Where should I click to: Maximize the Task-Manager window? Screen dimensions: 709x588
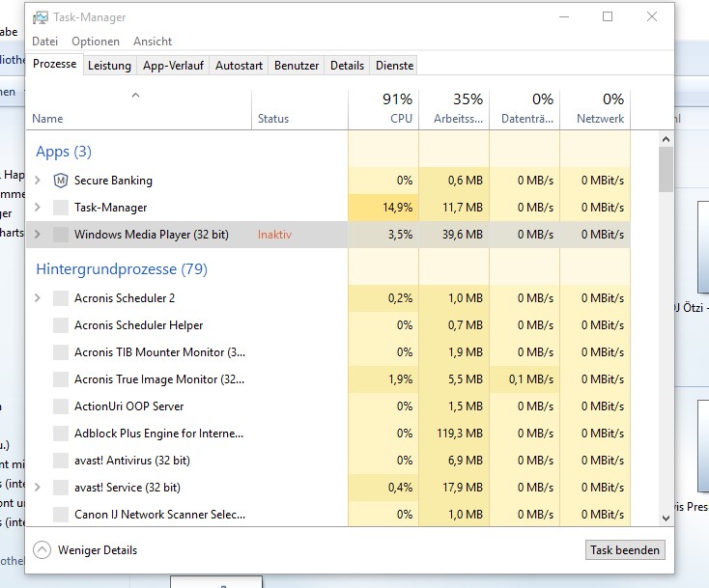[608, 16]
